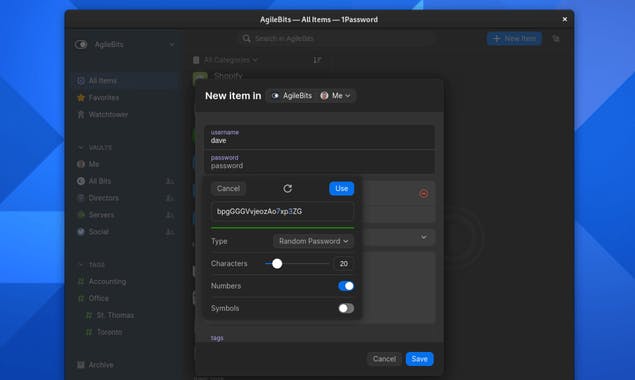Click the All Categories grid icon
Viewport: 635px width, 380px height.
pos(196,60)
